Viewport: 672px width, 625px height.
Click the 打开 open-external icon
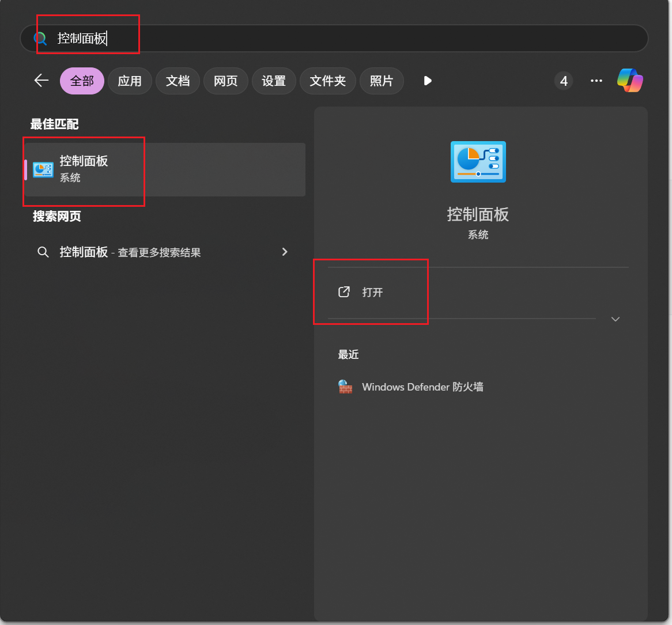point(344,292)
